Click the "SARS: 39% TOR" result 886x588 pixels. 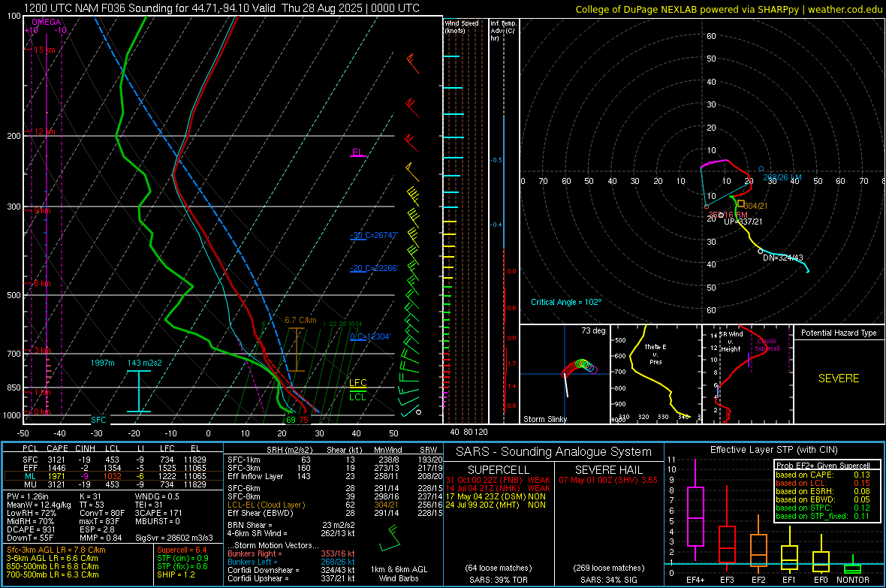click(499, 580)
